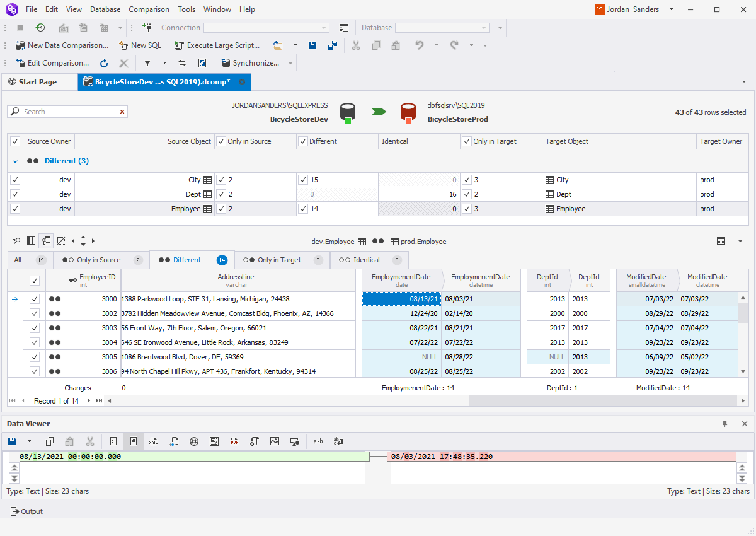Uncheck the City table row checkbox
This screenshot has height=536, width=756.
[x=15, y=180]
